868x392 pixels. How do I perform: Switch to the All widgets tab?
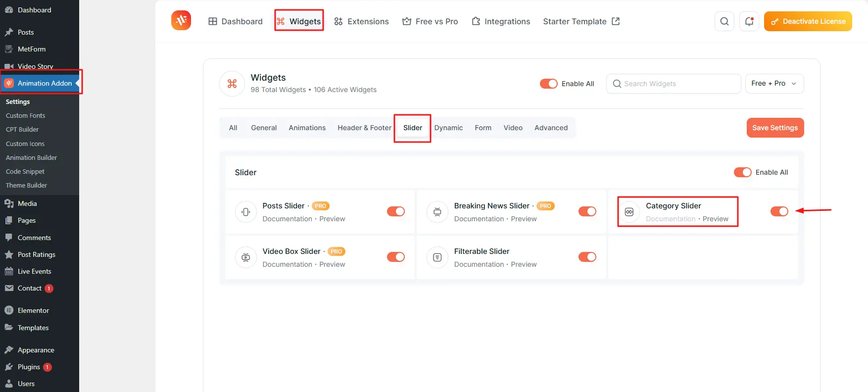[x=233, y=128]
